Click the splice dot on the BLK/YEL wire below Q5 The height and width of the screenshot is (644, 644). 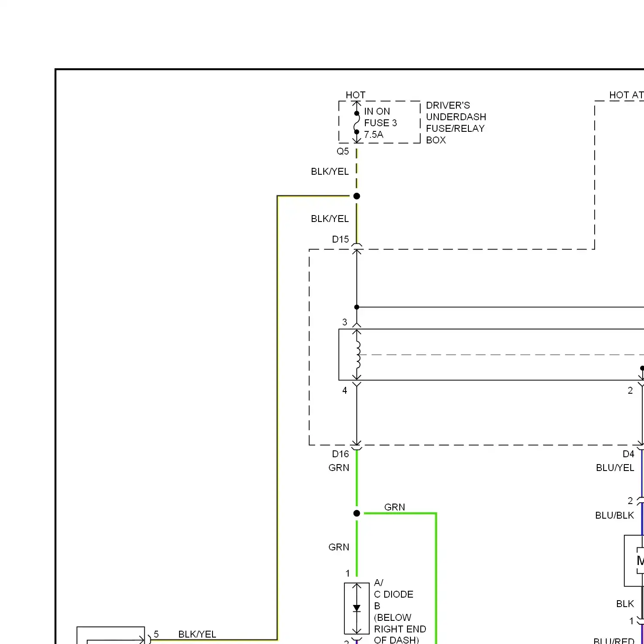coord(357,196)
